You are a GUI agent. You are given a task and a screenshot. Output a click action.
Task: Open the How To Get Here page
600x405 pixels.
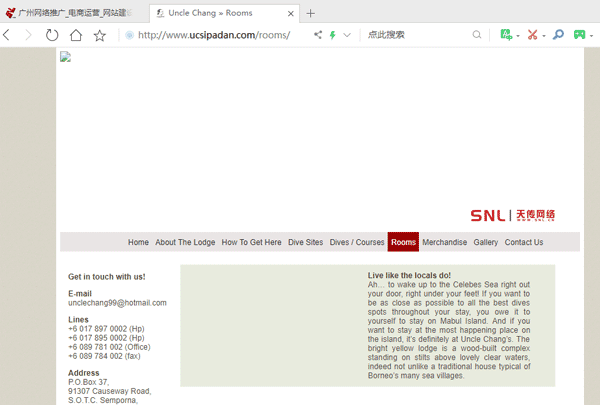tap(251, 242)
